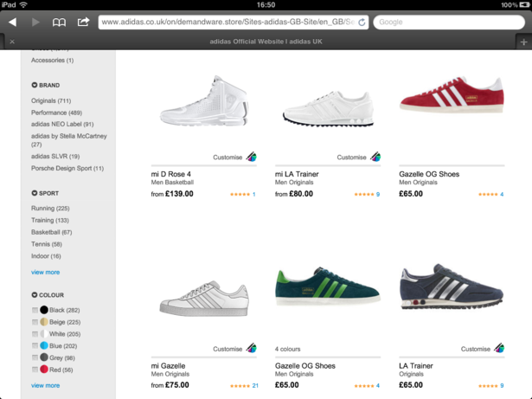
Task: Filter by adidas by Stella McCartney
Action: 69,140
